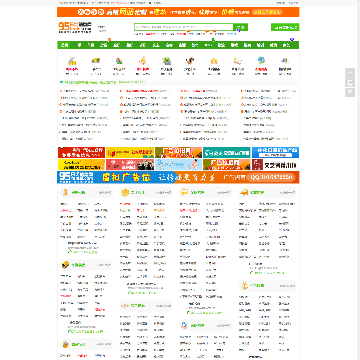This screenshot has width=360, height=360.
Task: Click the light-blue baby advertisement banner
Action: [x=178, y=164]
